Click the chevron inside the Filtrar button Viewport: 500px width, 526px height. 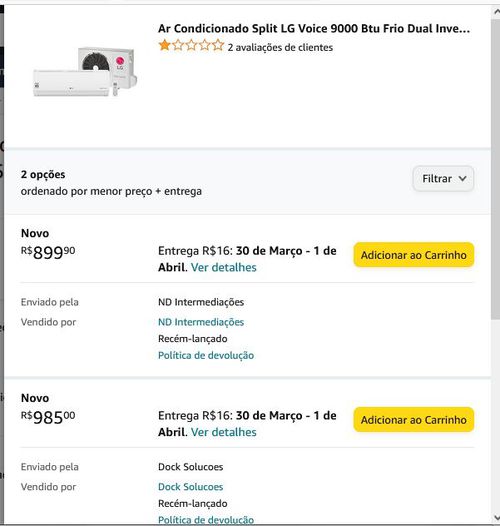(x=462, y=179)
